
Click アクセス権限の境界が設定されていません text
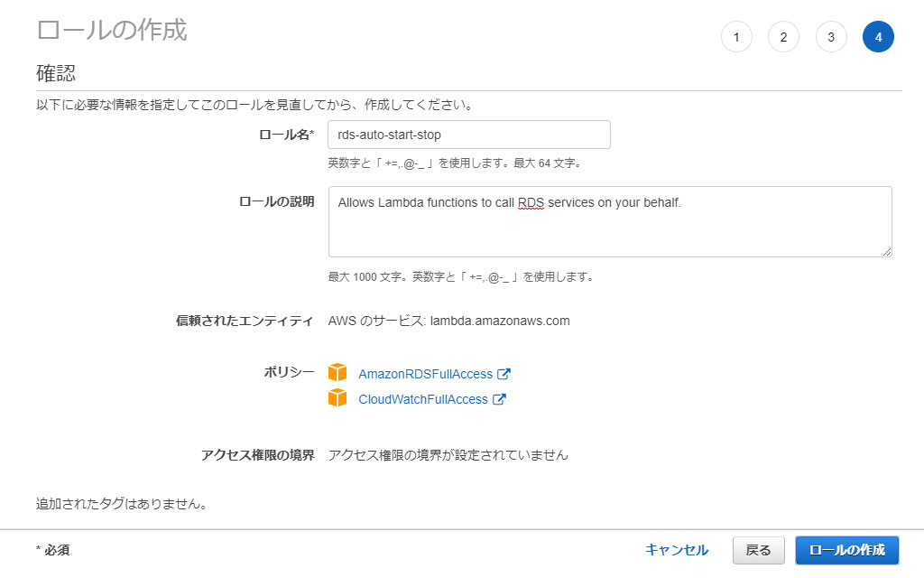click(448, 455)
